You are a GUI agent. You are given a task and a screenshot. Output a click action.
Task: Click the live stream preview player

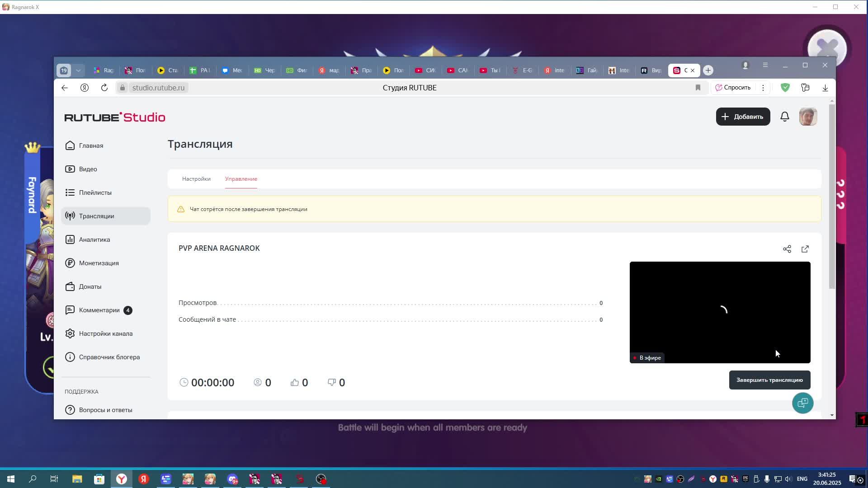tap(720, 312)
